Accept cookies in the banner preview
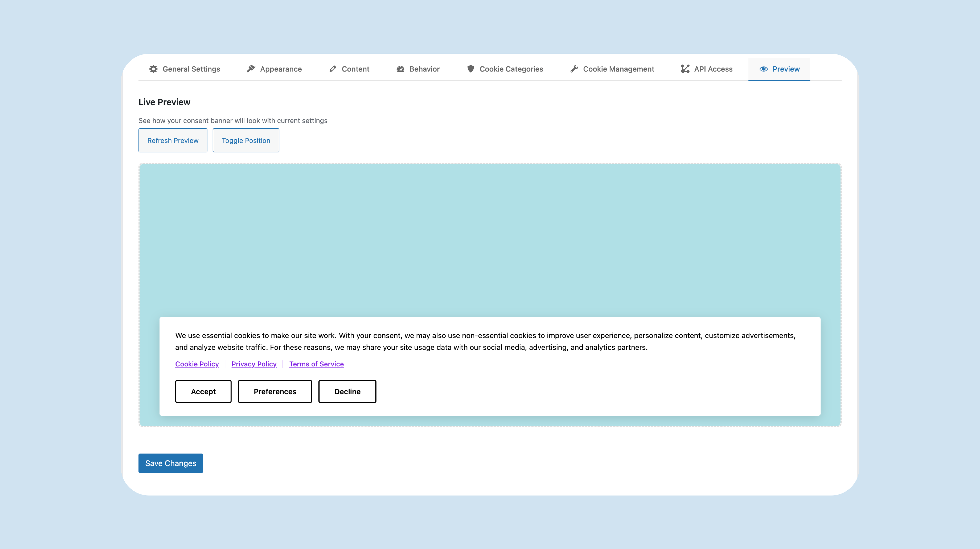Image resolution: width=980 pixels, height=549 pixels. [203, 391]
